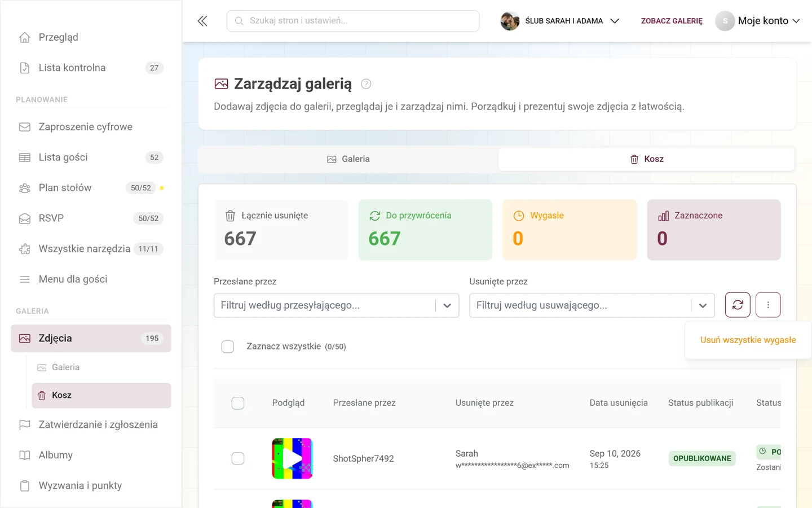
Task: Toggle the table header select-all checkbox
Action: 238,403
